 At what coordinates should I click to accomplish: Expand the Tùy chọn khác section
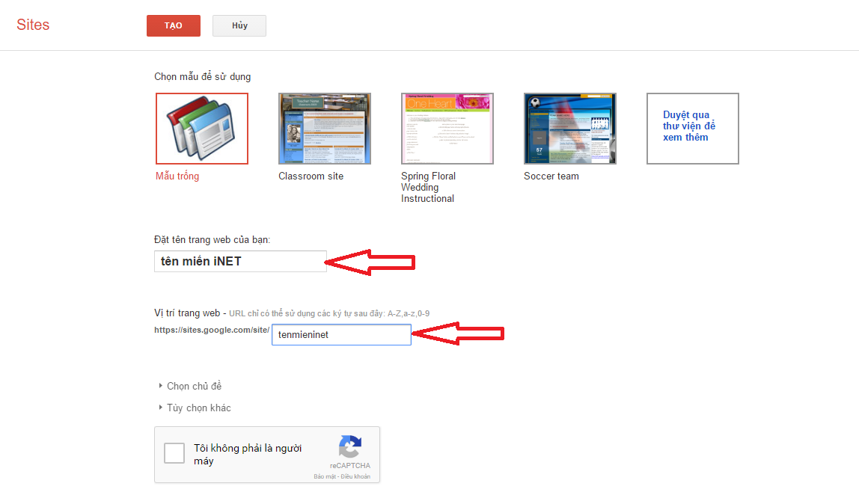click(x=198, y=408)
